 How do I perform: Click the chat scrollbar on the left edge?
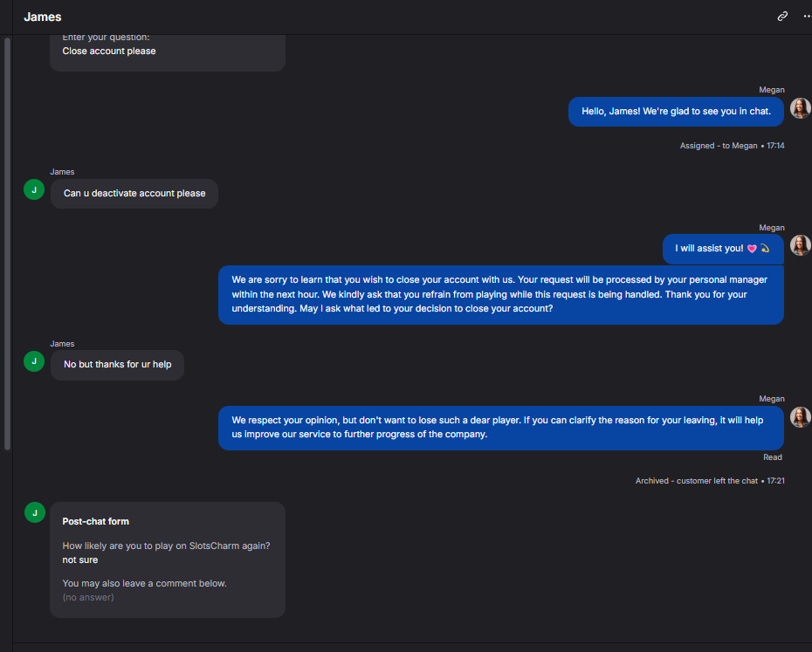(7, 244)
